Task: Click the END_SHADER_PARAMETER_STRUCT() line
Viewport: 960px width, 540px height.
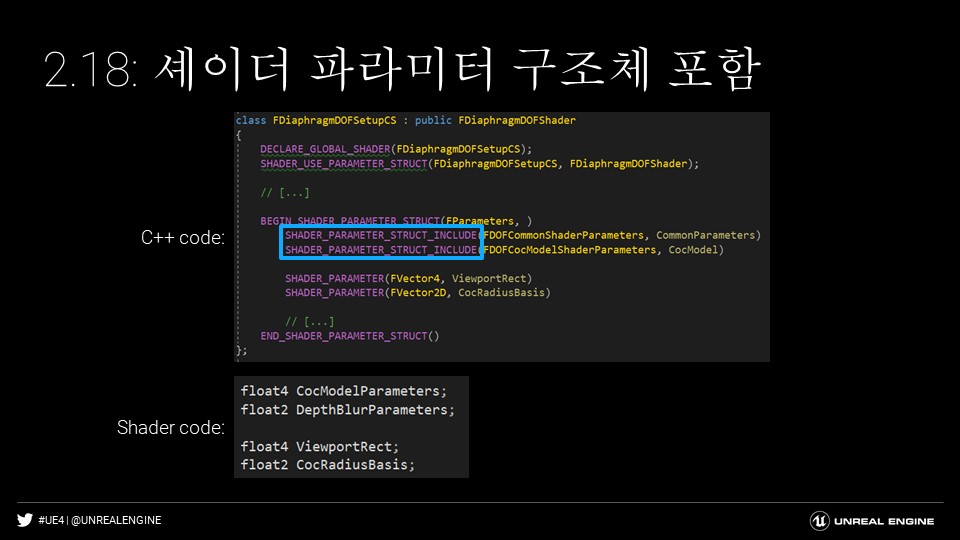Action: coord(350,336)
